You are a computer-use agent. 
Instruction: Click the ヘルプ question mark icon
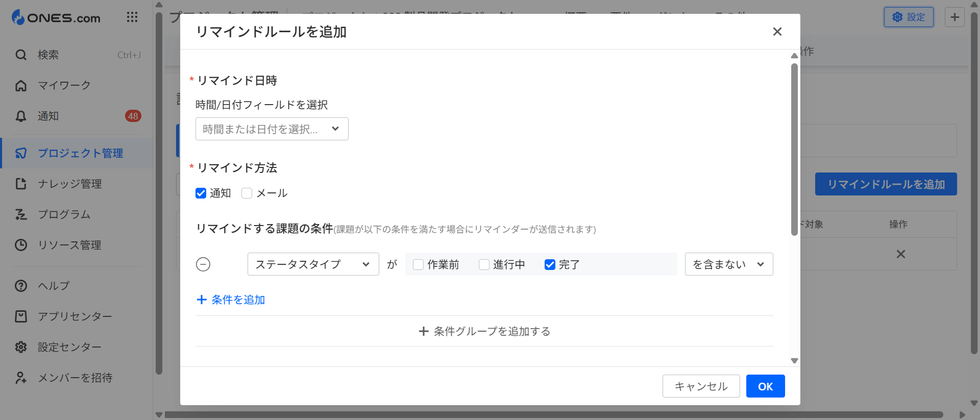click(x=21, y=286)
